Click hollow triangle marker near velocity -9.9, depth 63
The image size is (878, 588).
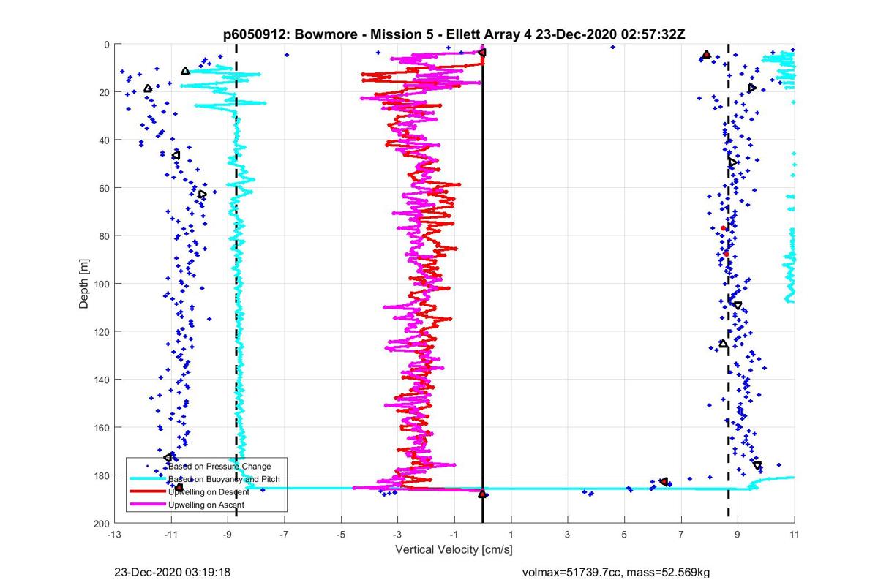[x=202, y=194]
